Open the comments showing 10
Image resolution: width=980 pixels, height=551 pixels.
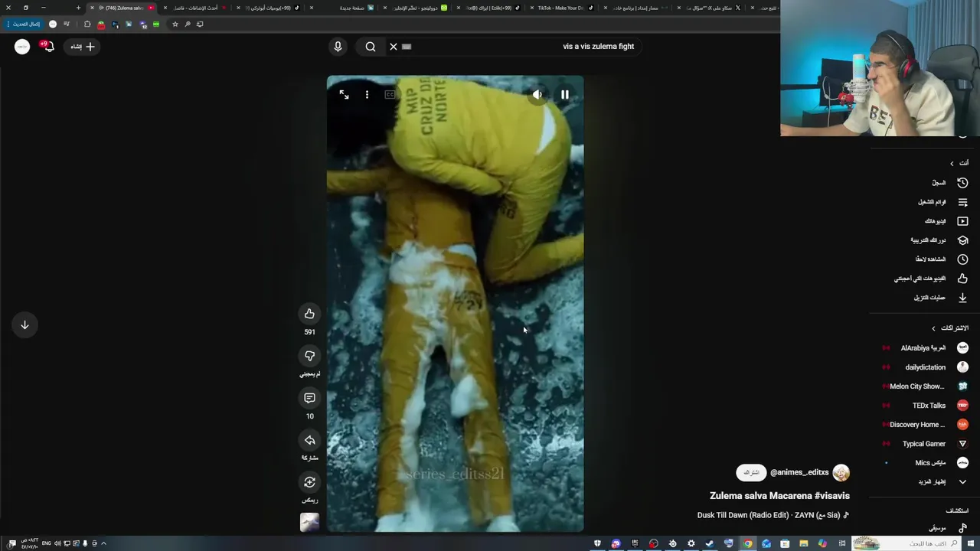click(309, 398)
